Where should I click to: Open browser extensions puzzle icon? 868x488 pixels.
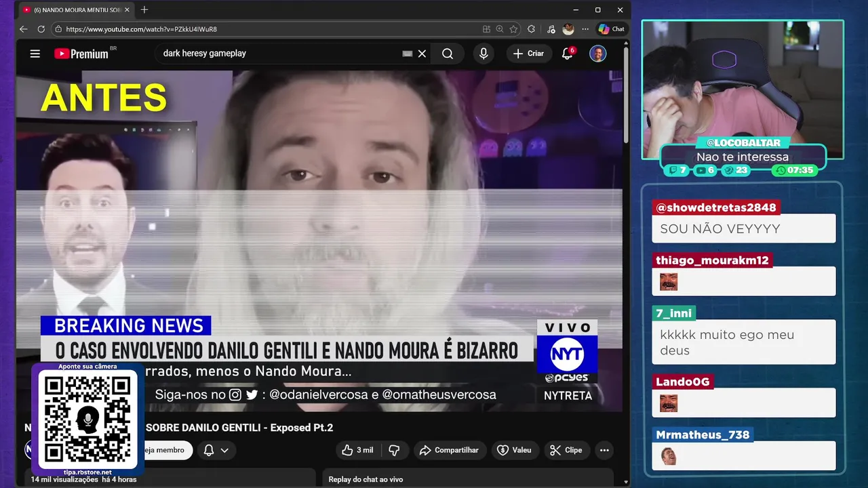click(532, 29)
